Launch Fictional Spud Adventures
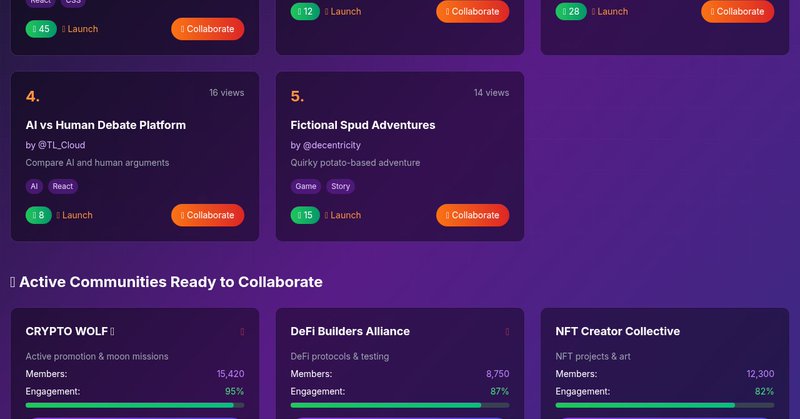Image resolution: width=800 pixels, height=419 pixels. (x=343, y=215)
